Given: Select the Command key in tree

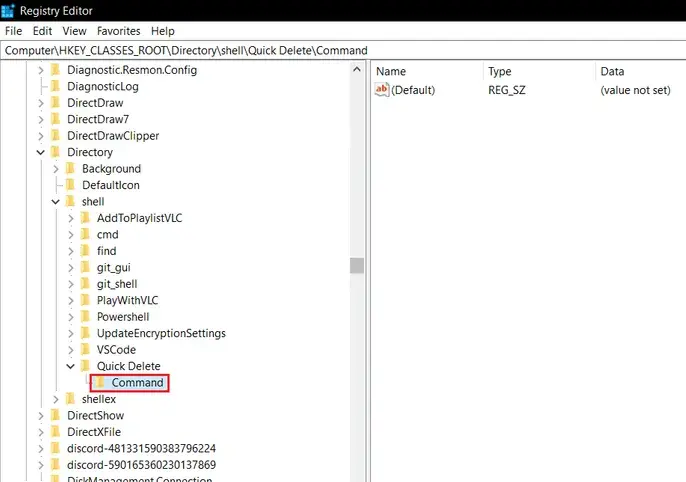Looking at the screenshot, I should coord(137,383).
